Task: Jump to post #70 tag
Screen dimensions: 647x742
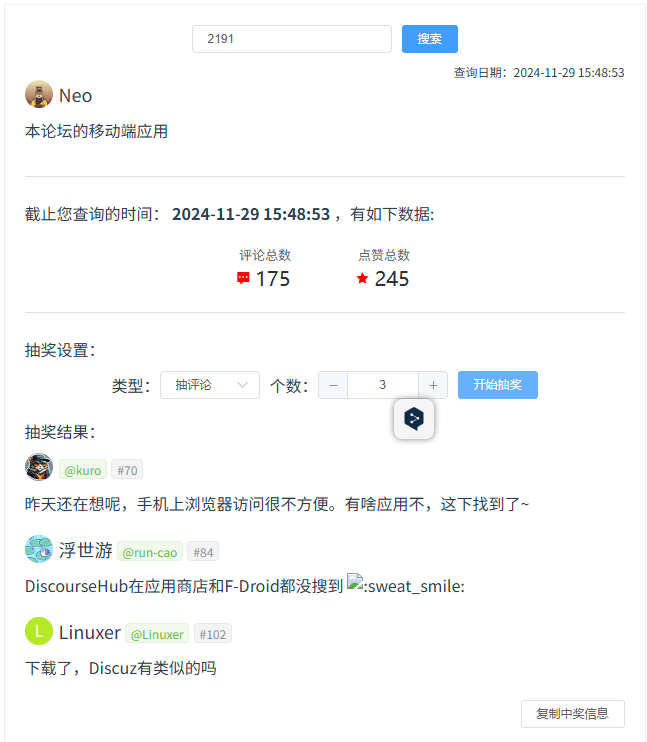Action: [127, 469]
